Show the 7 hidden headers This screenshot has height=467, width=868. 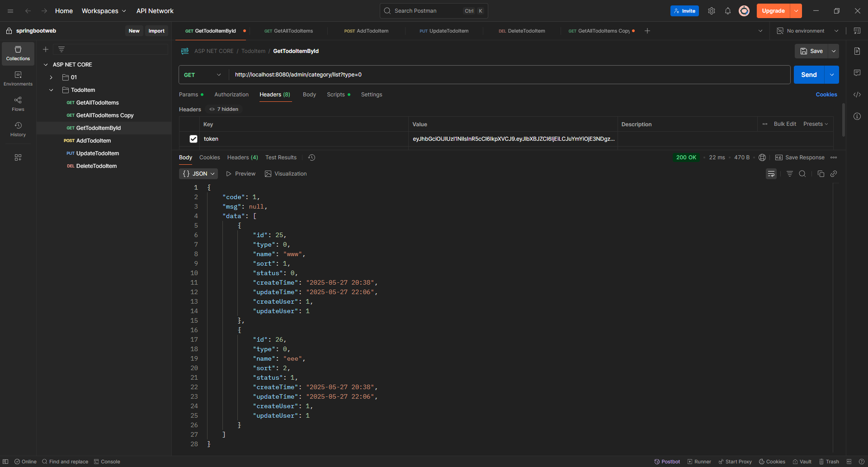click(x=225, y=109)
